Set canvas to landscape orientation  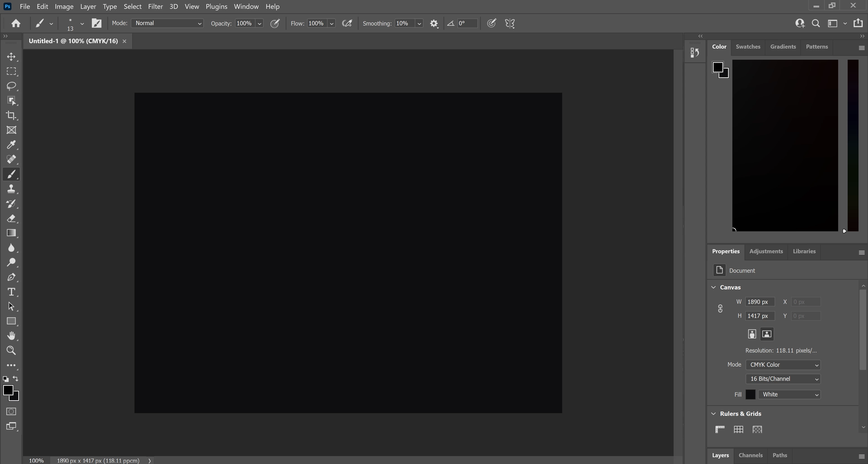point(767,334)
